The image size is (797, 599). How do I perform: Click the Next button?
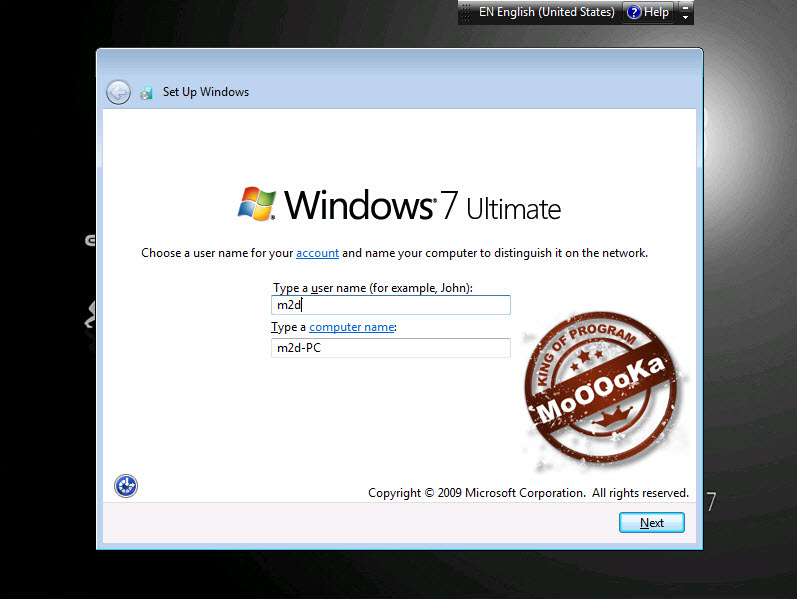[x=652, y=523]
